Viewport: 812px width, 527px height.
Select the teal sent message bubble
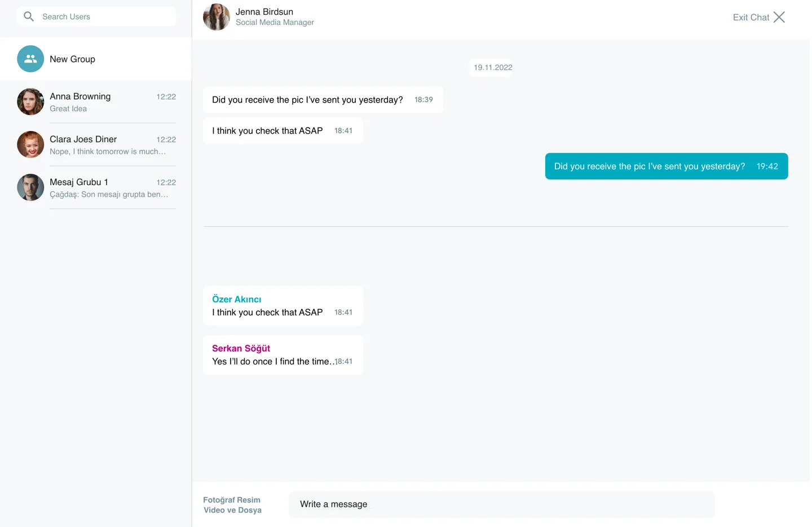click(x=666, y=166)
